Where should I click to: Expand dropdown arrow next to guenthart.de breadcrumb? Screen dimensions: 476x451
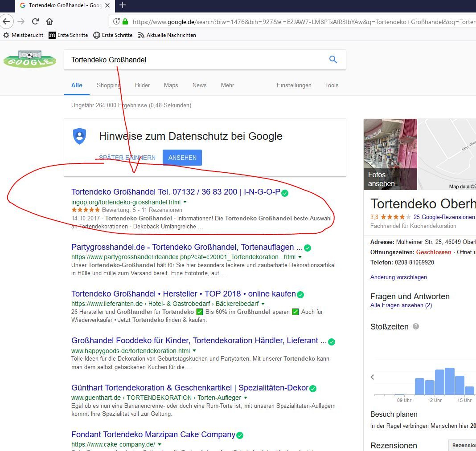pyautogui.click(x=245, y=397)
